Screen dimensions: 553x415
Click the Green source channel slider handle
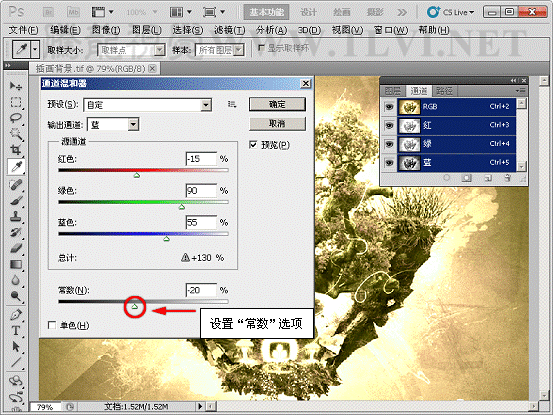tap(182, 207)
